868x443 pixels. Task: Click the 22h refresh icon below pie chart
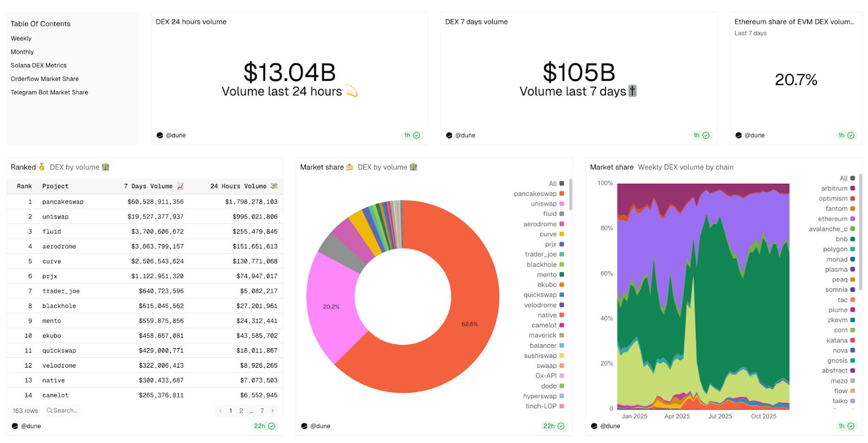pos(561,426)
